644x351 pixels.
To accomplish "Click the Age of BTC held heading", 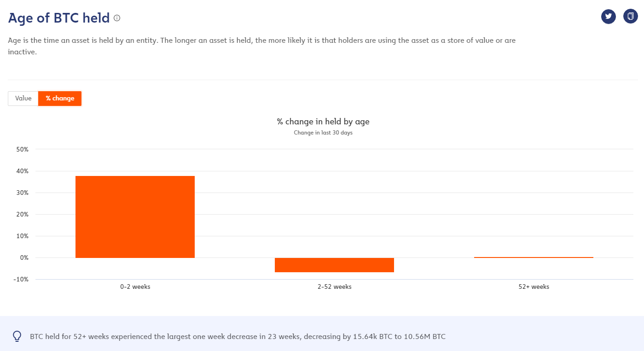I will tap(59, 18).
